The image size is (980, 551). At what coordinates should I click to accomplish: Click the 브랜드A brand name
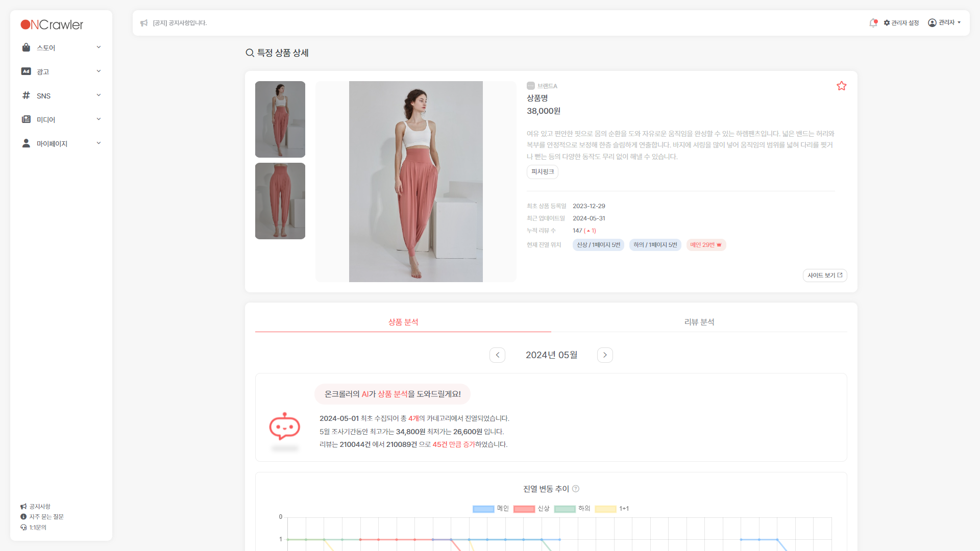tap(547, 86)
